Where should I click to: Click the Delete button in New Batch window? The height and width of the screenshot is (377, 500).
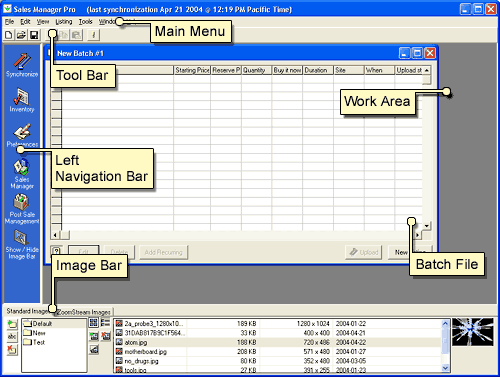point(119,252)
